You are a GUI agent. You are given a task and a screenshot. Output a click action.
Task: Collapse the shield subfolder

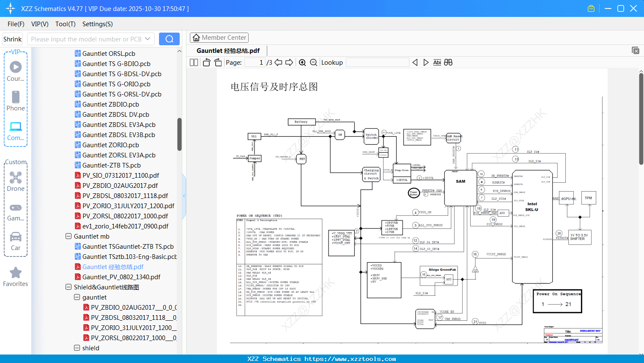[x=77, y=348]
